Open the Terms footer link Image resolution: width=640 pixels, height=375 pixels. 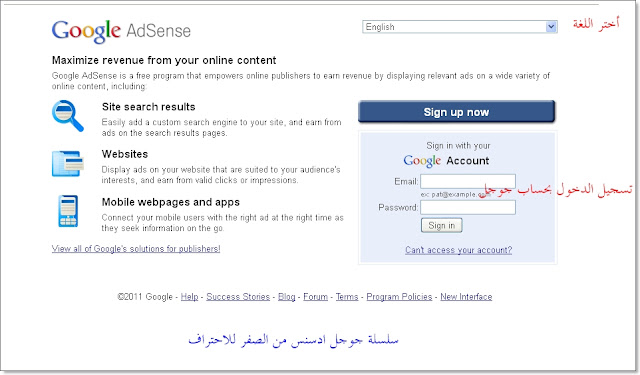347,297
